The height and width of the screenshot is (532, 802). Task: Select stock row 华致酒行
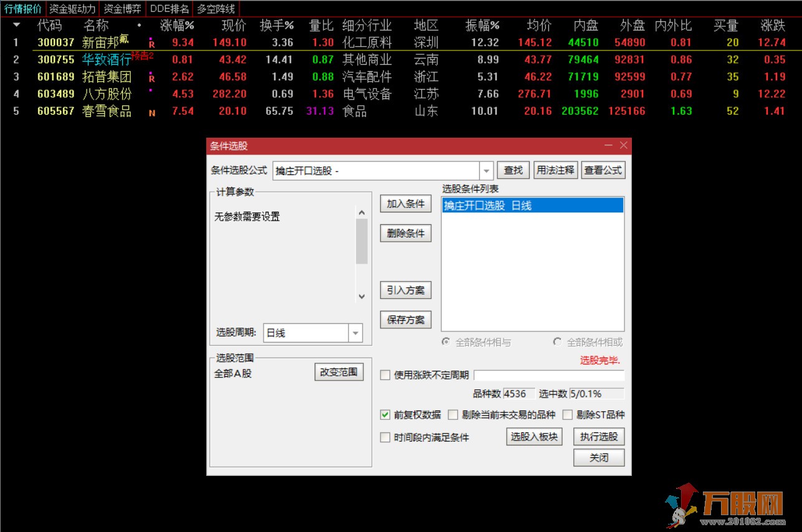pos(401,60)
